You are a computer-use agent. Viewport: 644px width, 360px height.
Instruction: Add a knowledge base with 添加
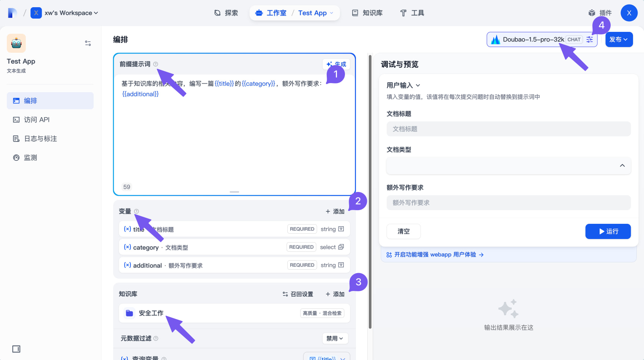tap(335, 294)
